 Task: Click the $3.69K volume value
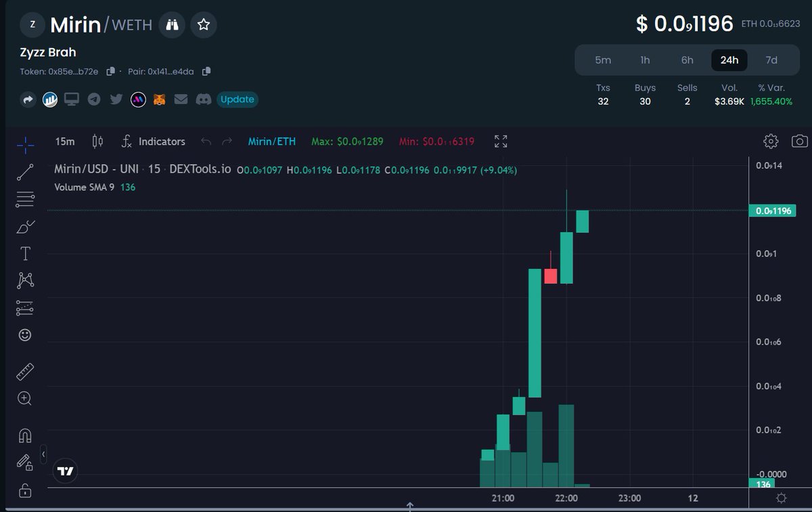729,102
